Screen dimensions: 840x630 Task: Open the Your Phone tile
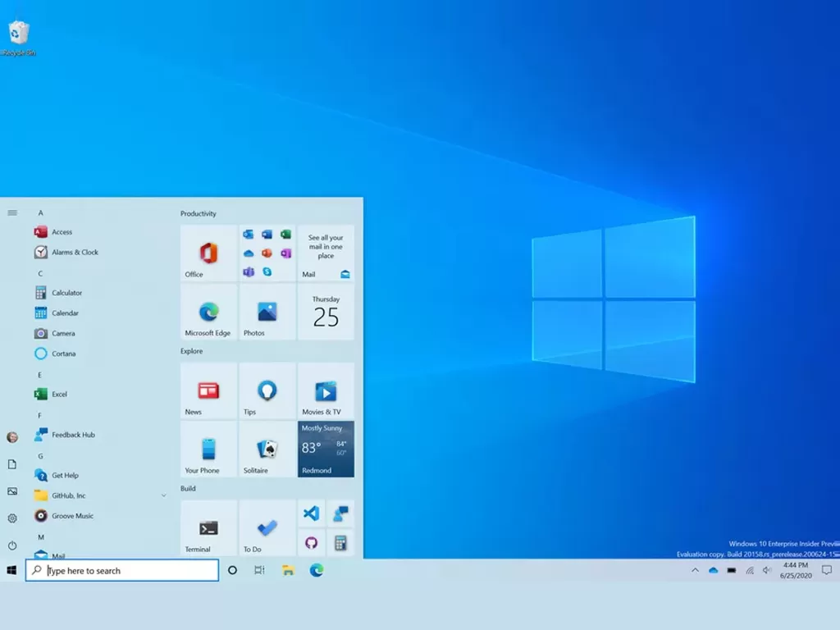pyautogui.click(x=209, y=449)
